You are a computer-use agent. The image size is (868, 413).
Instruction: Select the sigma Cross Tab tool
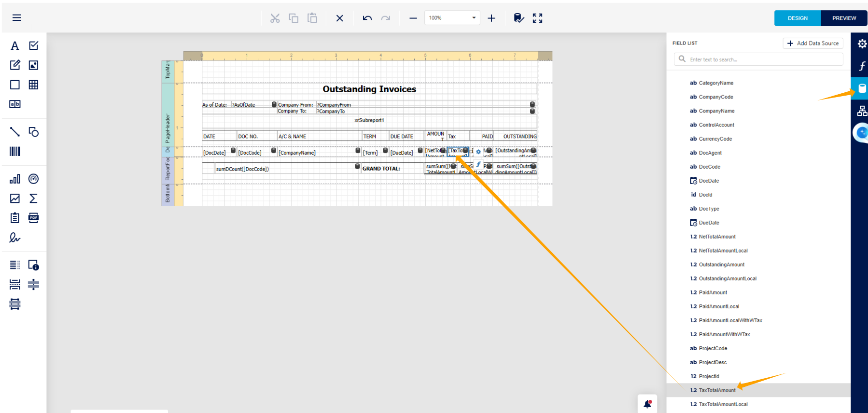pos(33,198)
